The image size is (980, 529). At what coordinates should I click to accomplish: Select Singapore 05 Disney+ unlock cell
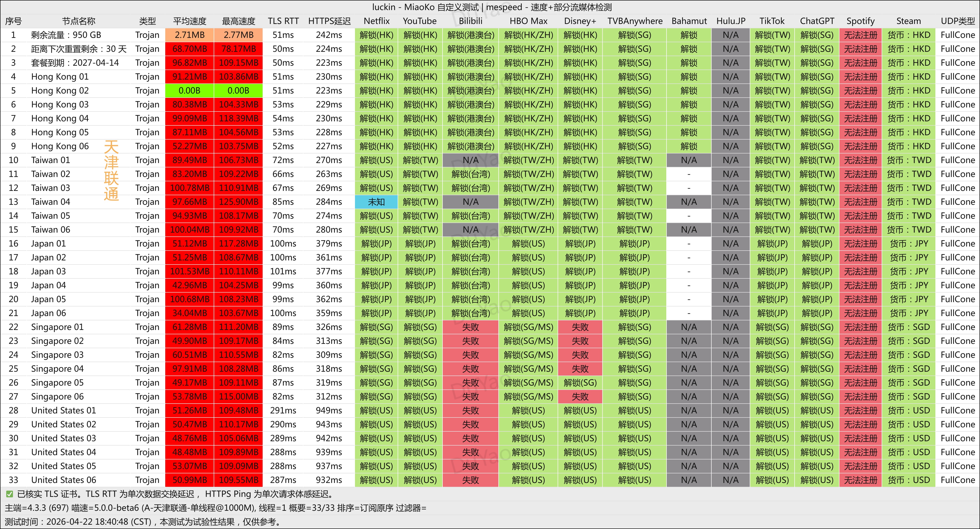580,382
